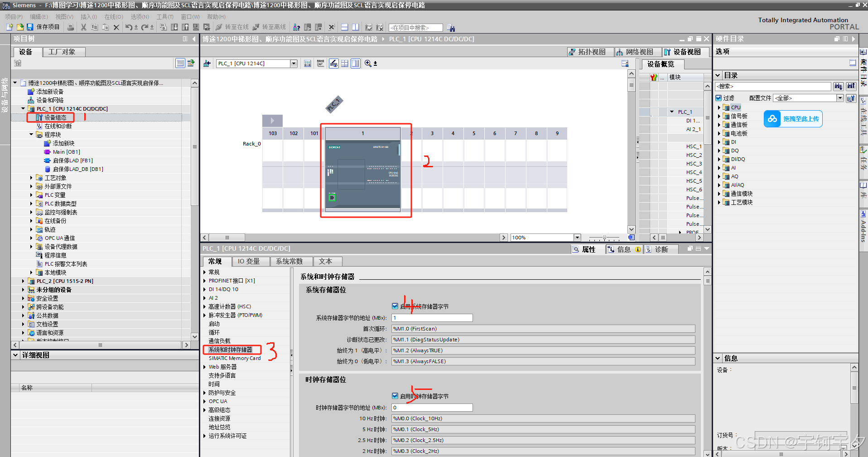
Task: Click the print icon in main toolbar
Action: point(71,27)
